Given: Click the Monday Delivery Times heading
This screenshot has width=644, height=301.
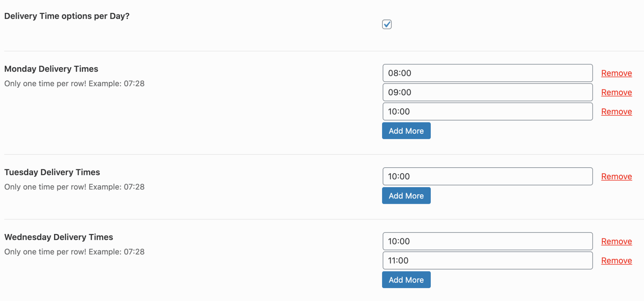Looking at the screenshot, I should tap(51, 69).
